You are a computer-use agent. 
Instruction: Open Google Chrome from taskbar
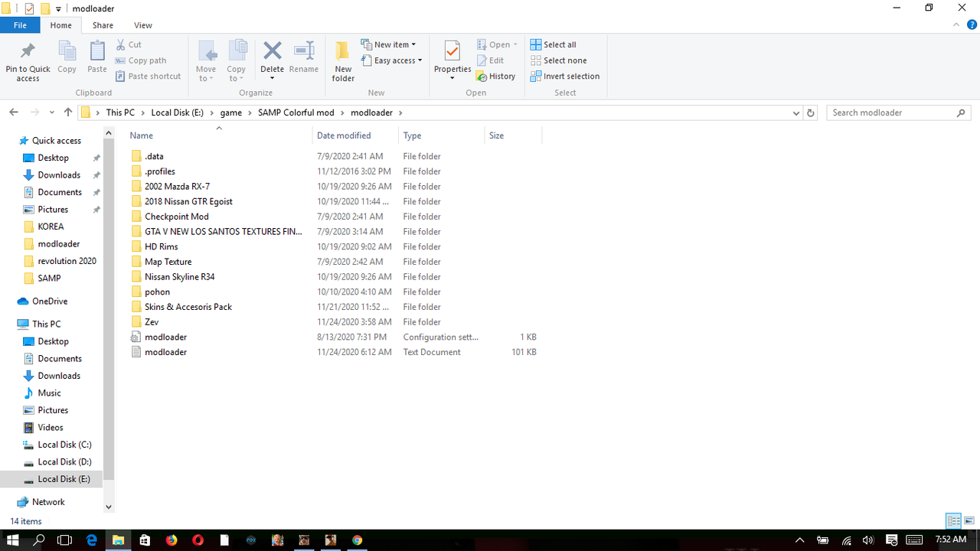(x=357, y=540)
